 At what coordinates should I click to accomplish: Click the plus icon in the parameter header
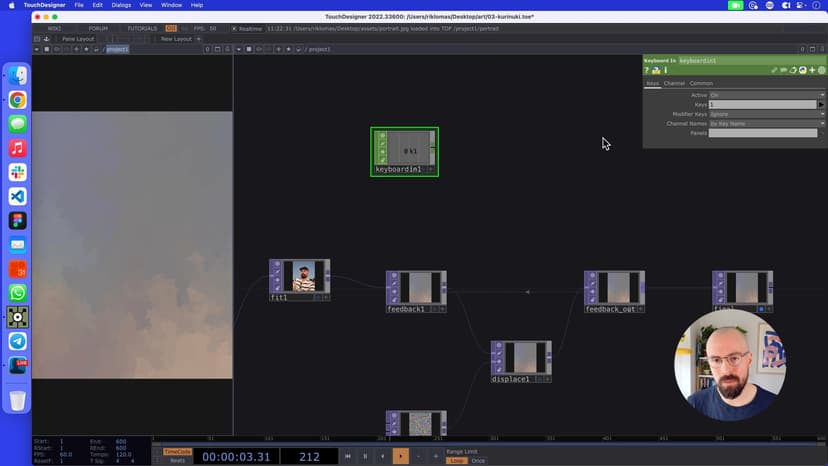pyautogui.click(x=812, y=70)
